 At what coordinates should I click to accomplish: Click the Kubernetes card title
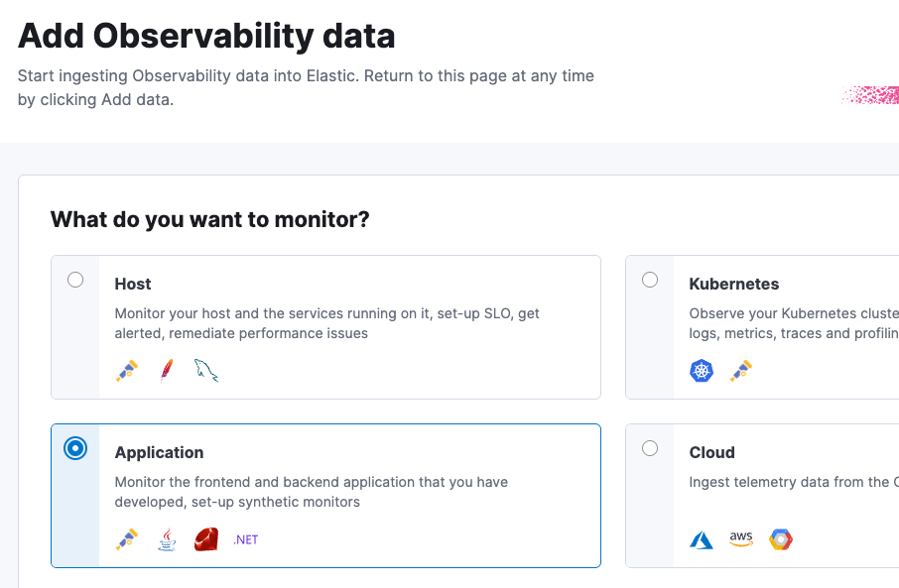click(733, 285)
